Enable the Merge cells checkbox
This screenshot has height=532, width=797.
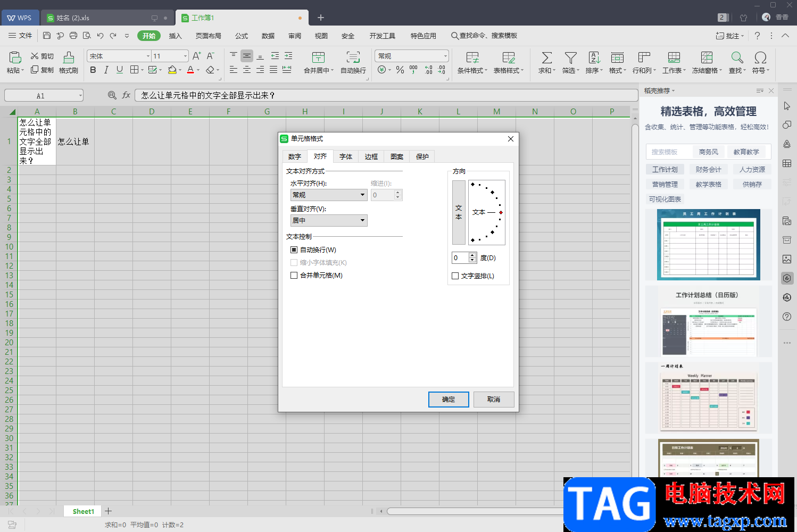[294, 275]
